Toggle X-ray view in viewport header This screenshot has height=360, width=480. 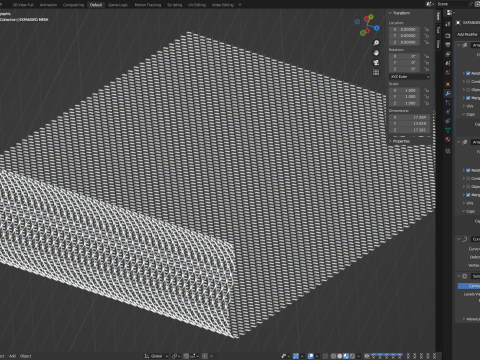point(325,356)
